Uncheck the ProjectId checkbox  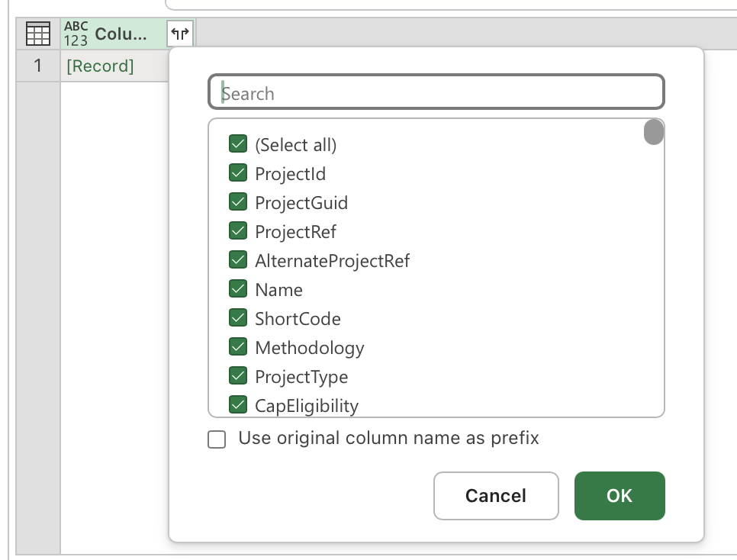[238, 173]
